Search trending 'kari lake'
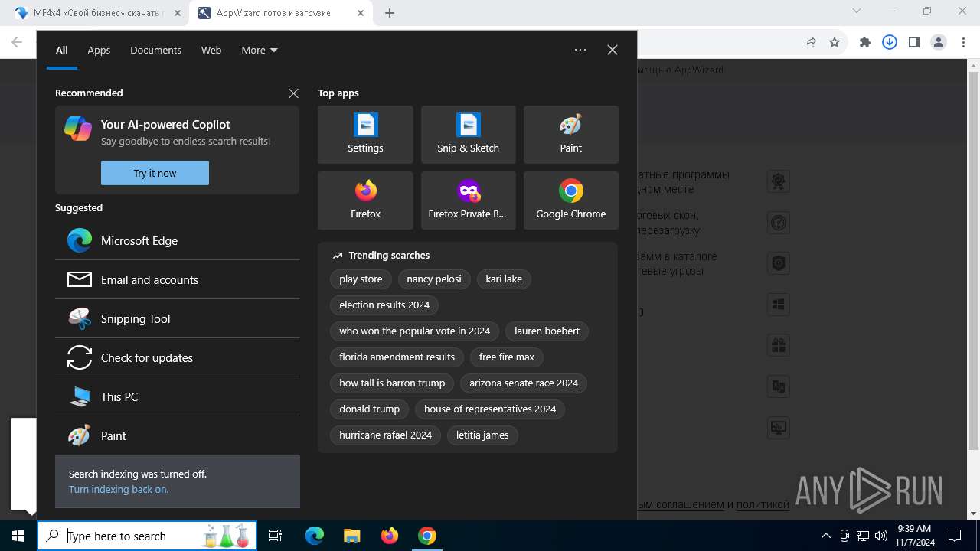The width and height of the screenshot is (980, 551). [x=504, y=279]
